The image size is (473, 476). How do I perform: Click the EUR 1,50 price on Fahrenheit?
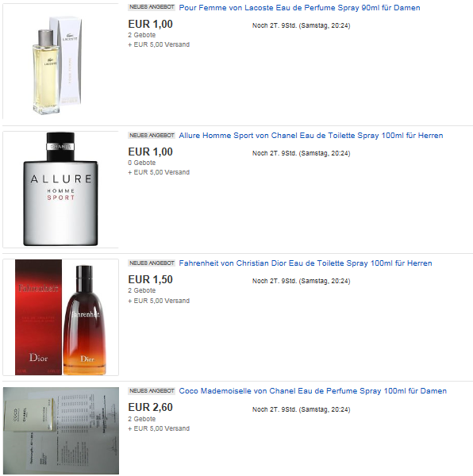(x=150, y=279)
